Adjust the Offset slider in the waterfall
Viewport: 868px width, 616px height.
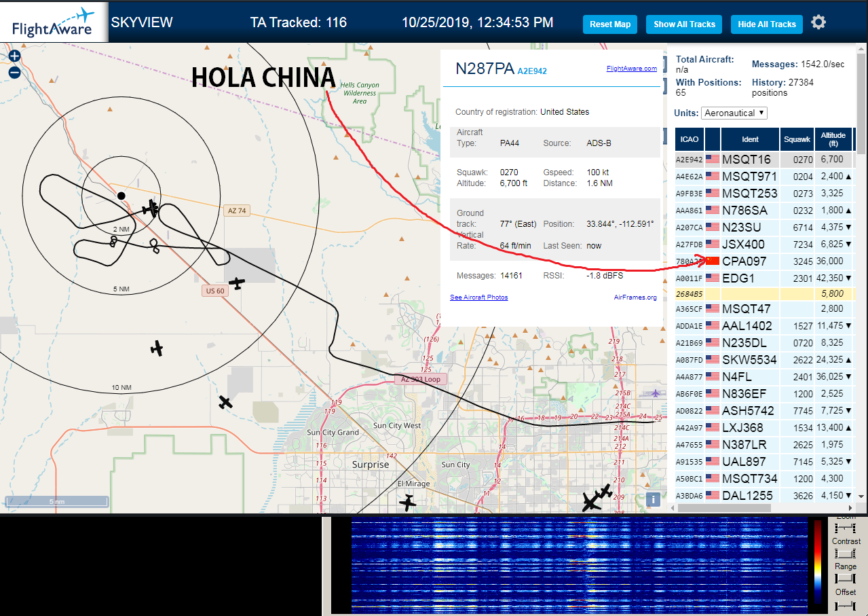coord(846,604)
